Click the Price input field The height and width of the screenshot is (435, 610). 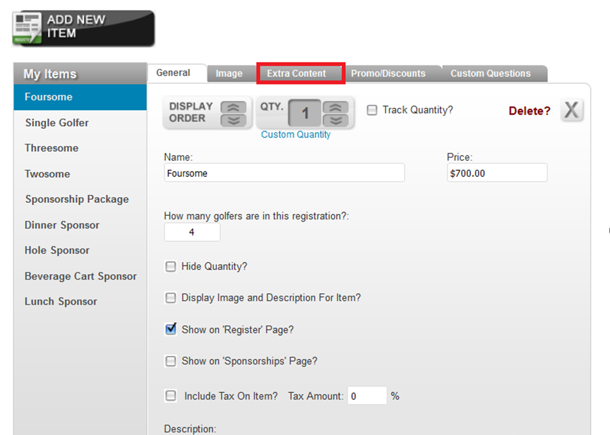tap(497, 173)
